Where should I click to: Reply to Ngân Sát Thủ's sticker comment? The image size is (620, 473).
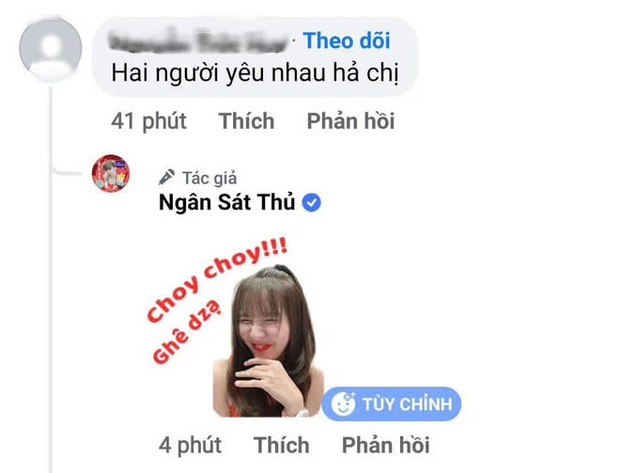pos(386,445)
